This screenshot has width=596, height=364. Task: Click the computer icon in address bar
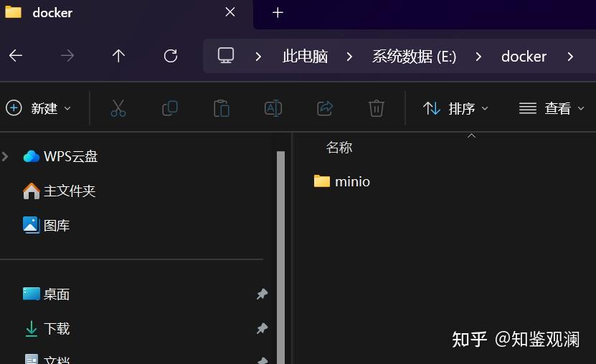point(226,56)
